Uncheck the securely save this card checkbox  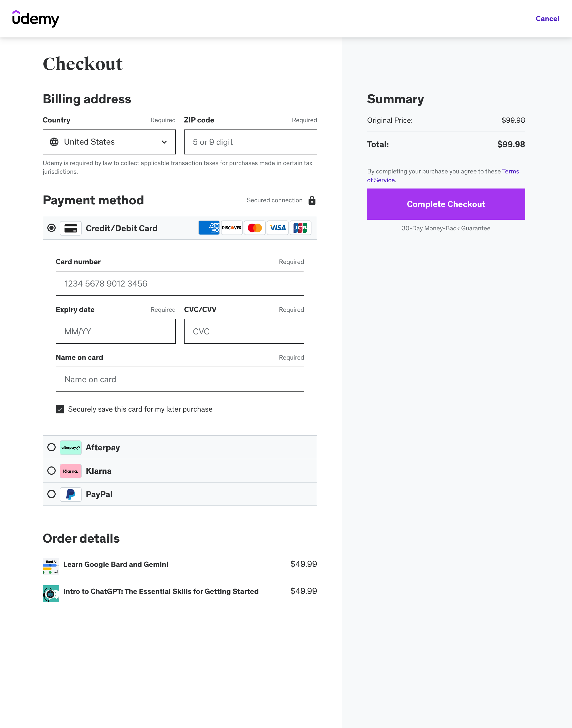(x=60, y=409)
